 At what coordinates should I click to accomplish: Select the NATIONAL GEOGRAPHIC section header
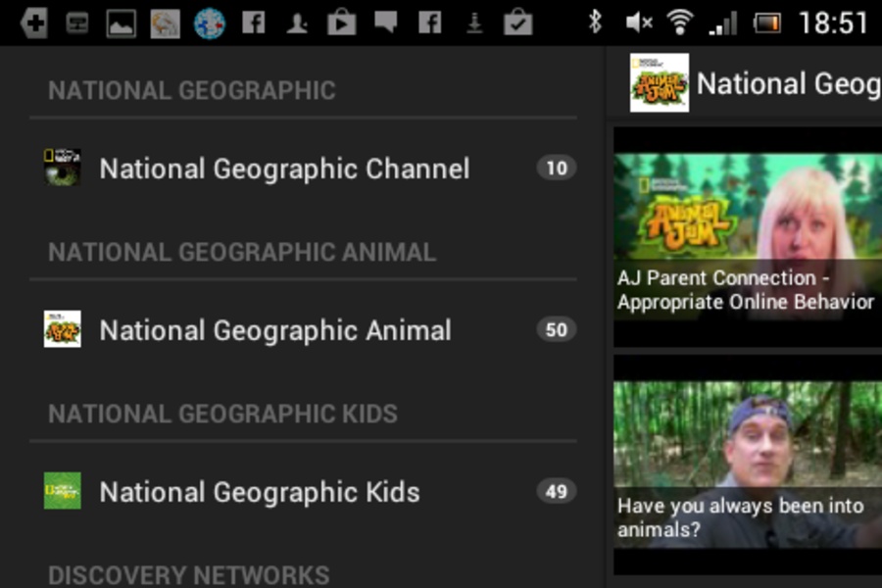pyautogui.click(x=192, y=90)
